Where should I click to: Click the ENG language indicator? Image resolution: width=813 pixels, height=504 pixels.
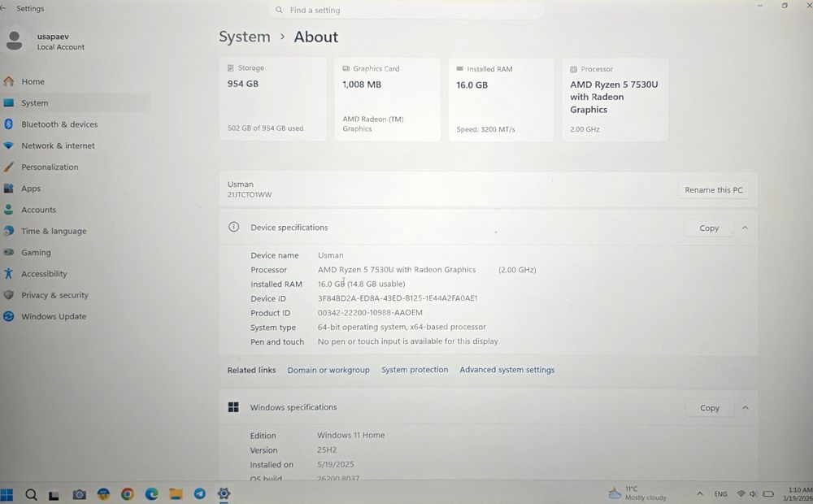click(720, 494)
